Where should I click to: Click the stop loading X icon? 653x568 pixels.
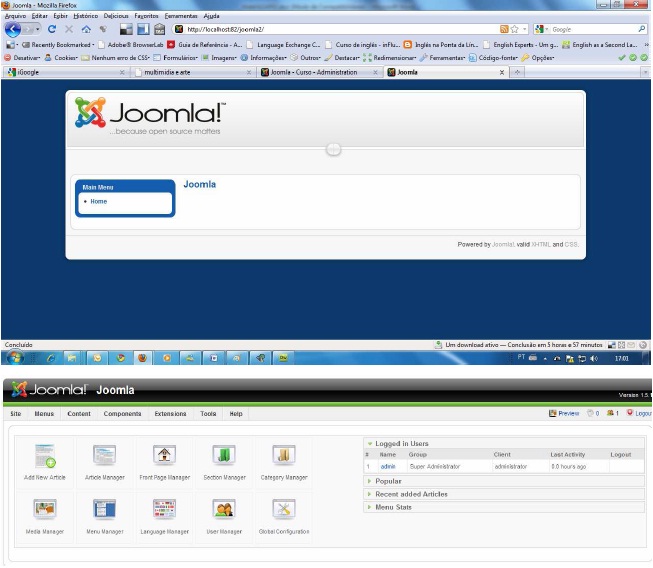tap(69, 29)
